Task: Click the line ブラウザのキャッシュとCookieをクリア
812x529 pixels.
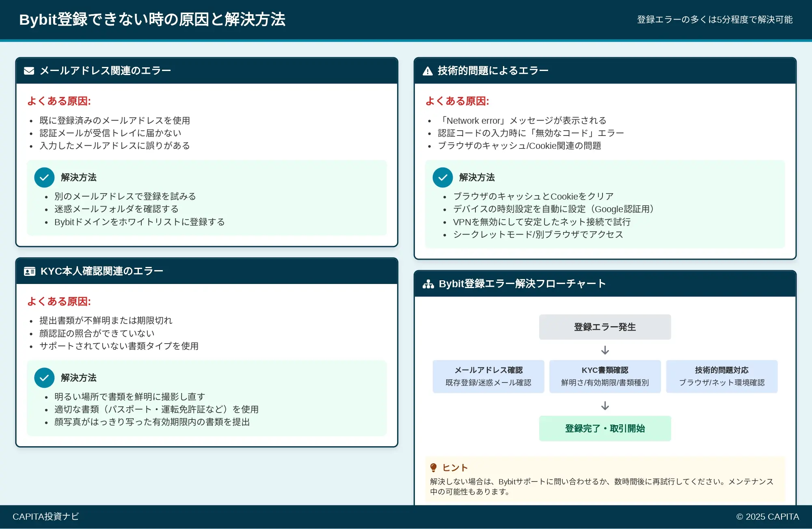Action: point(533,196)
